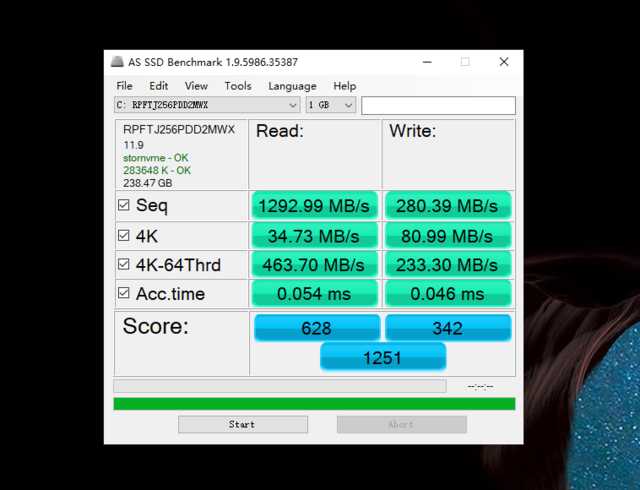Expand the 1 GB test size dropdown
Image resolution: width=640 pixels, height=490 pixels.
click(x=331, y=105)
